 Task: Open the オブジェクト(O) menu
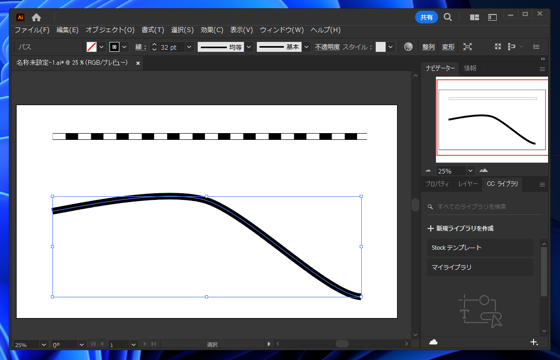(x=110, y=30)
